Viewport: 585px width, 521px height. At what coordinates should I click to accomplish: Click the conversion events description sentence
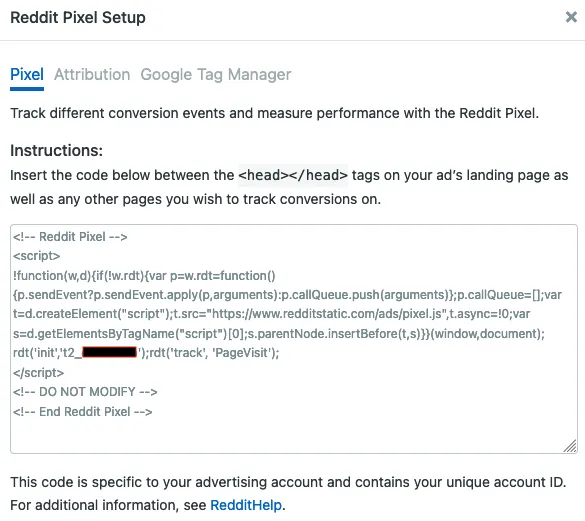(x=275, y=113)
